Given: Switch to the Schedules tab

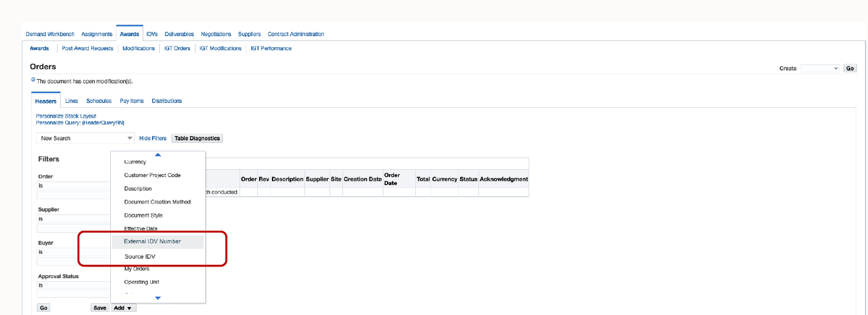Looking at the screenshot, I should 99,101.
